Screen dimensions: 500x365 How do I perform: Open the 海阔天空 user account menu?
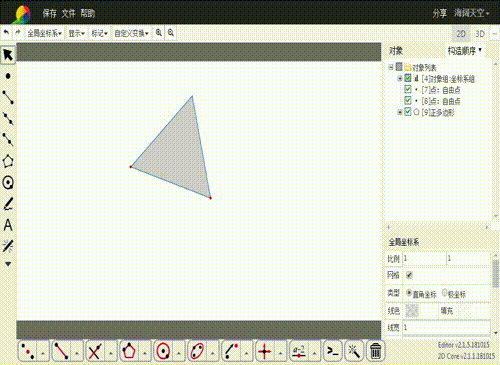pos(471,13)
